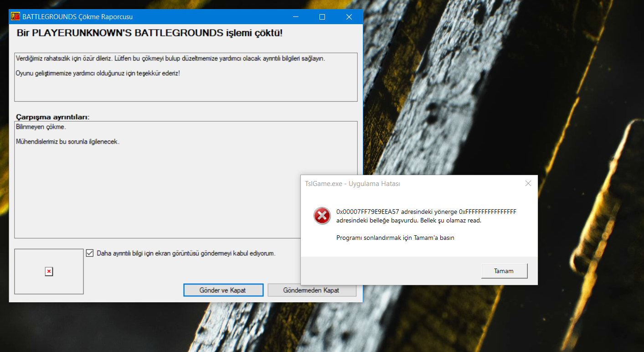Minimize the crash reporter window

pos(296,17)
